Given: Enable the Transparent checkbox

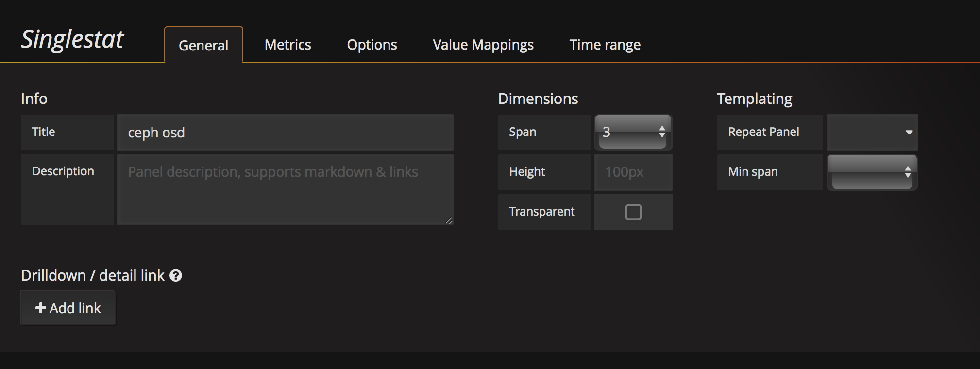Looking at the screenshot, I should (633, 212).
